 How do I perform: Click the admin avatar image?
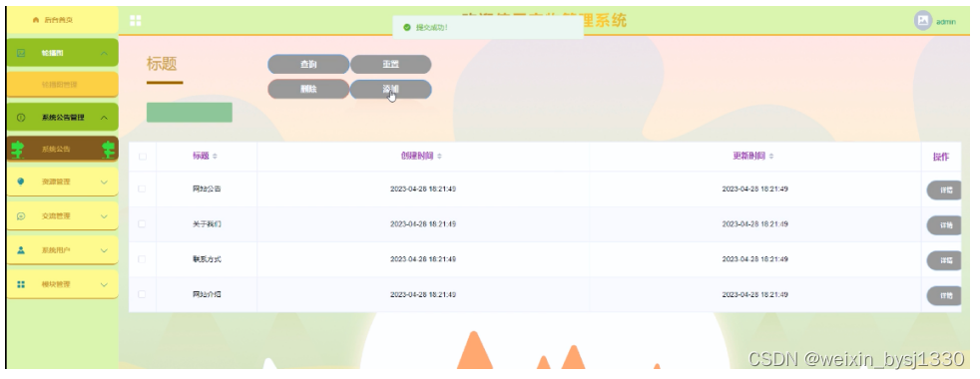(x=923, y=21)
